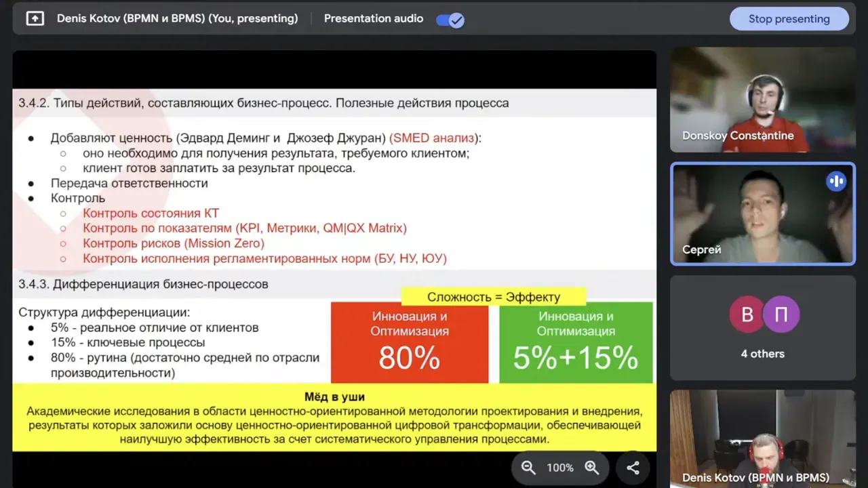Disable Presentation audio toggle
The height and width of the screenshot is (488, 868).
[x=450, y=18]
